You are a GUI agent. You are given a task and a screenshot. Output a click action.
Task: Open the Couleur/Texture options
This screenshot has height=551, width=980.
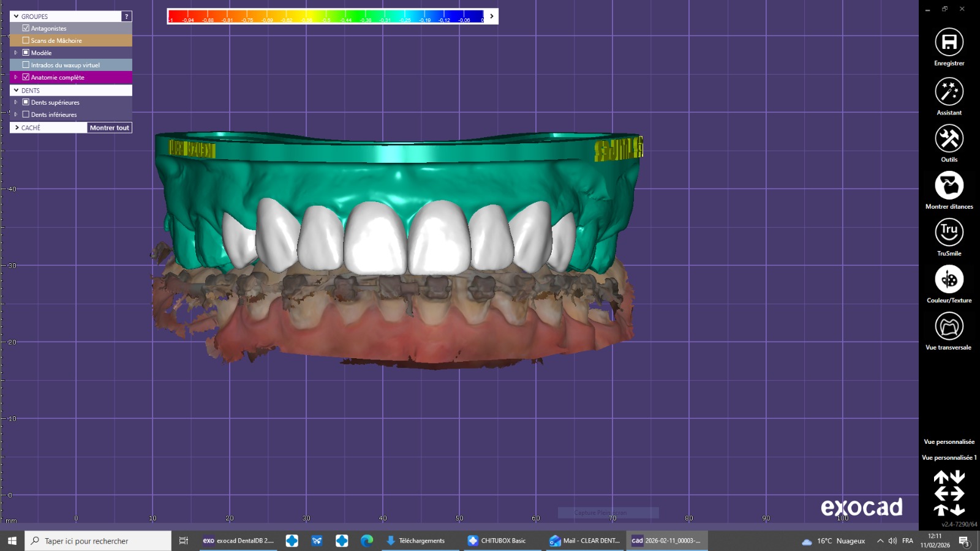(x=949, y=279)
